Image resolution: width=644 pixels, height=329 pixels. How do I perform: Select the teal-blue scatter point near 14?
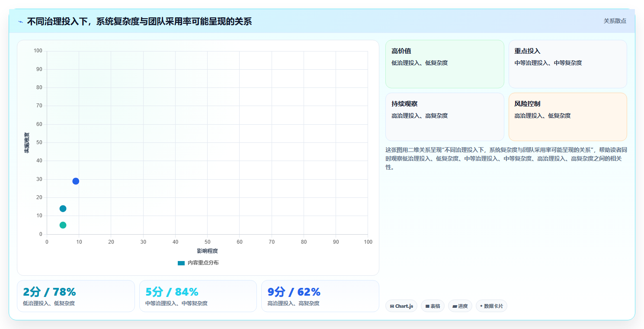(63, 209)
